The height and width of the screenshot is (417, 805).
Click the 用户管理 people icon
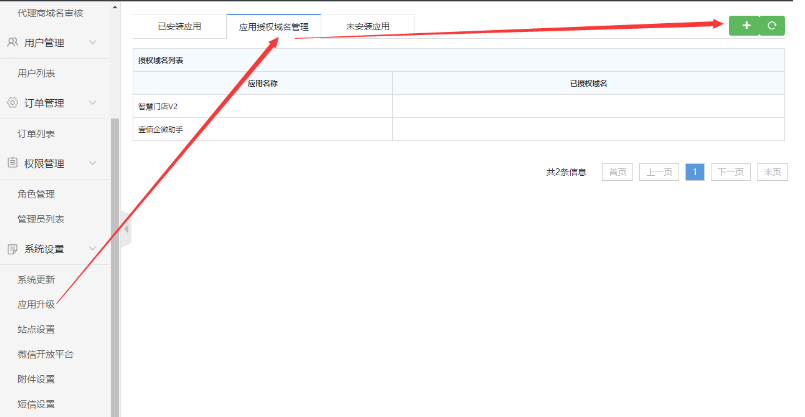(x=13, y=42)
